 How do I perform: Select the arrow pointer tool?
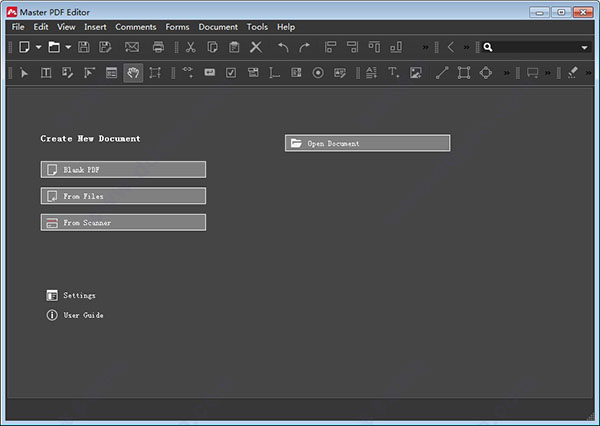24,73
